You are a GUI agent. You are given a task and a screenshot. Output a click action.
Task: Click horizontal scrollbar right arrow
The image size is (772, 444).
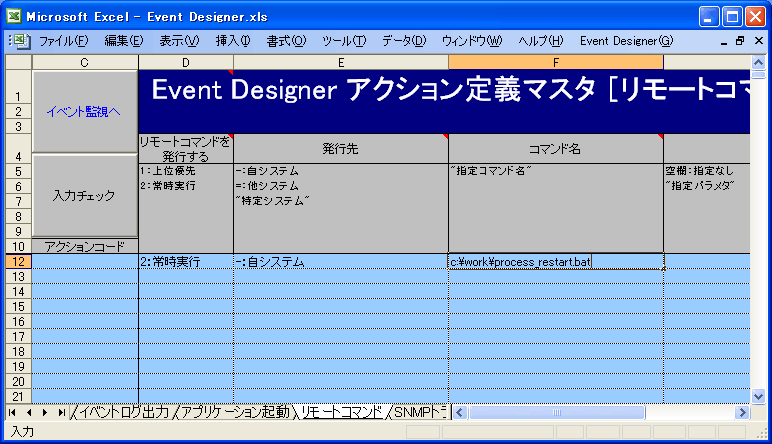click(742, 412)
